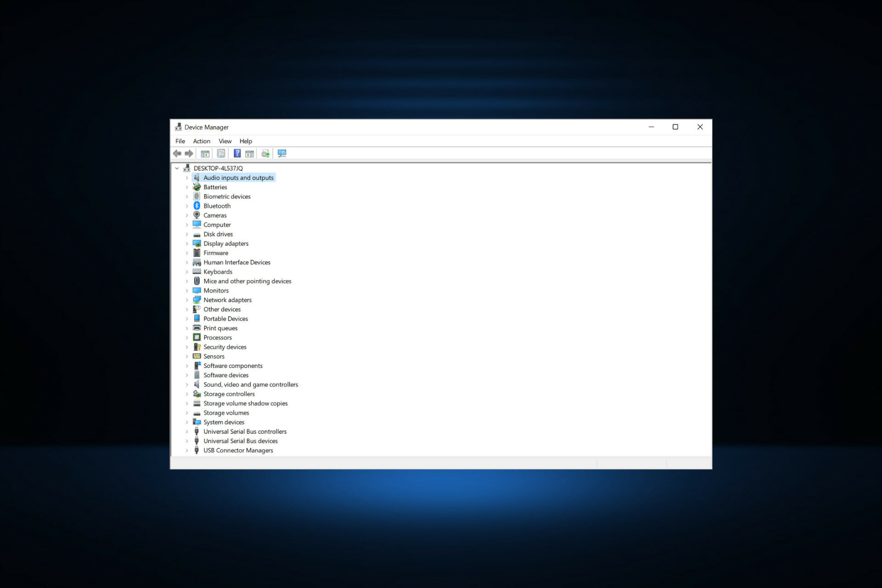Click the Sound video and game controllers item
Image resolution: width=882 pixels, height=588 pixels.
(251, 384)
